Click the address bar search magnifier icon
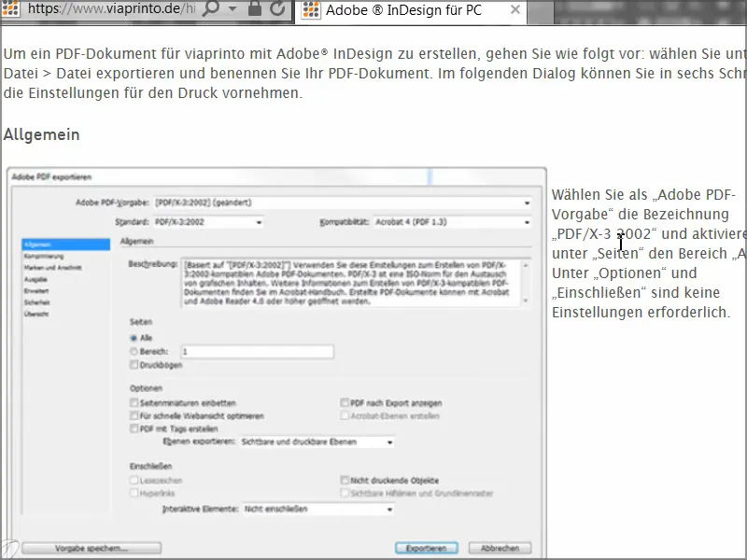Screen dimensions: 747x560 (210, 9)
